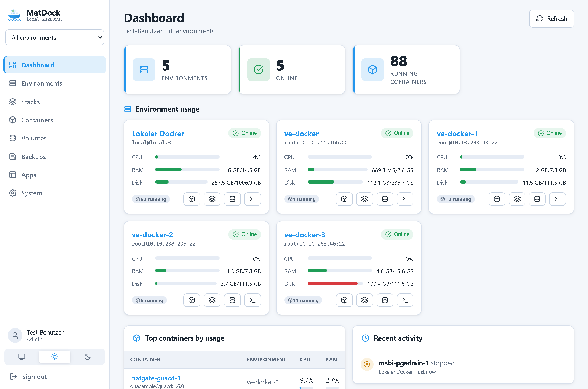Screen dimensions: 588x389
Task: Open Containers in sidebar
Action: point(54,120)
